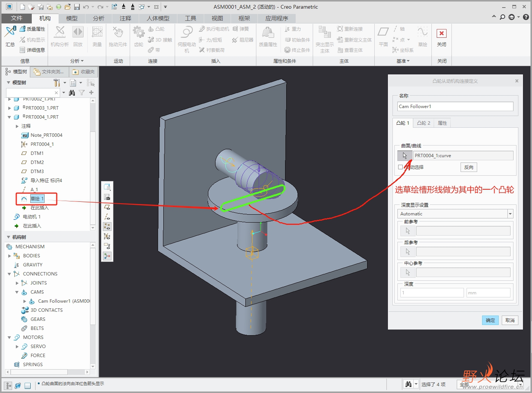
Task: Switch to the 文件夹浏览器 panel tab
Action: point(50,72)
